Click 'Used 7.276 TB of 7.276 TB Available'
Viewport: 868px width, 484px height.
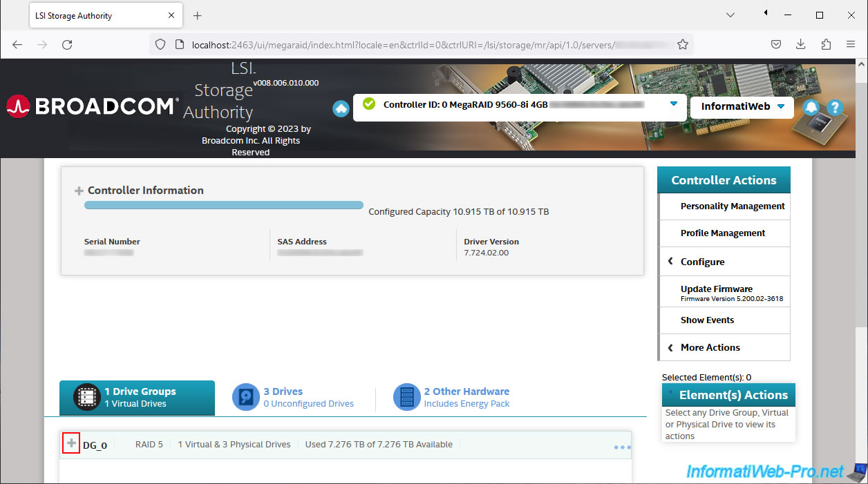pos(379,445)
